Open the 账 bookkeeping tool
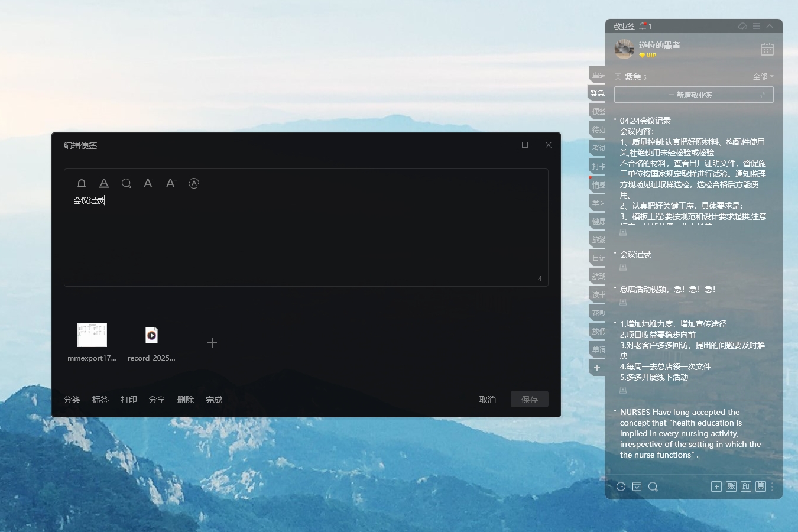Viewport: 798px width, 532px height. point(731,486)
